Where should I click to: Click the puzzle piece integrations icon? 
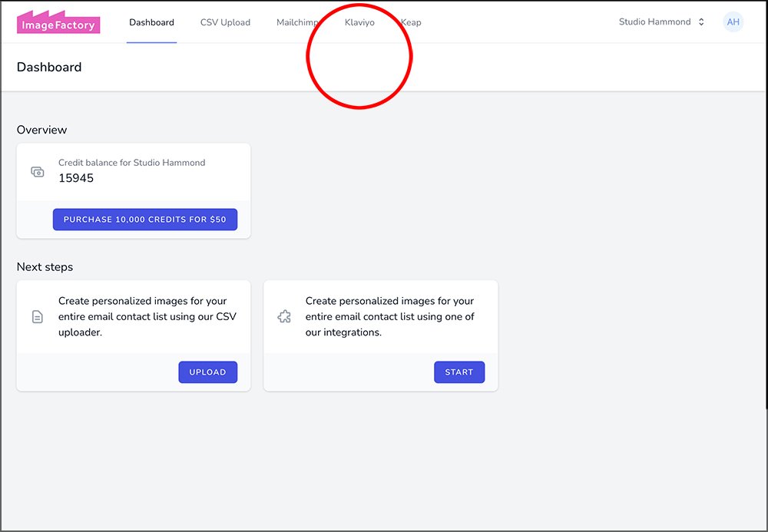coord(284,316)
